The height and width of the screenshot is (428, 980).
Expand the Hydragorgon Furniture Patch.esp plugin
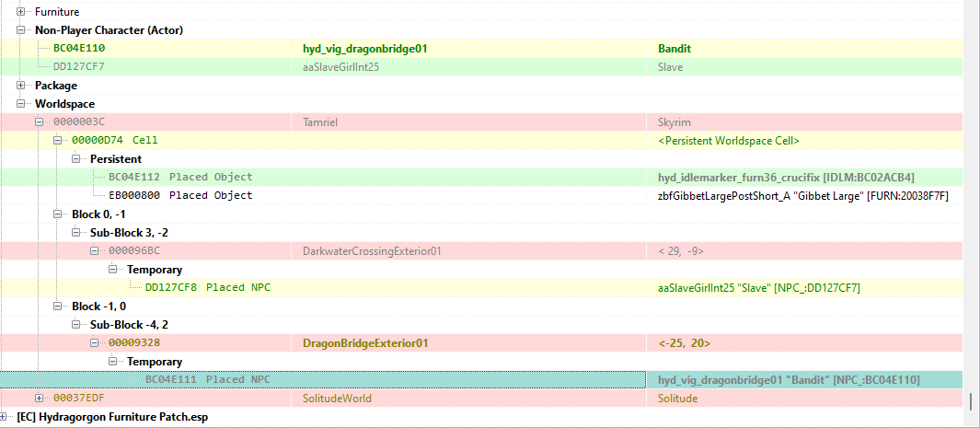[x=3, y=417]
